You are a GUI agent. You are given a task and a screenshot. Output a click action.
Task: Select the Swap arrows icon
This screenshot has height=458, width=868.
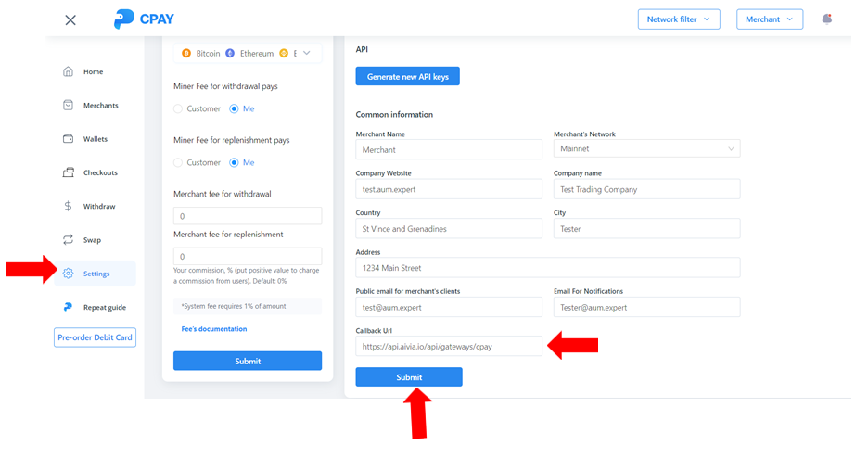pyautogui.click(x=68, y=239)
